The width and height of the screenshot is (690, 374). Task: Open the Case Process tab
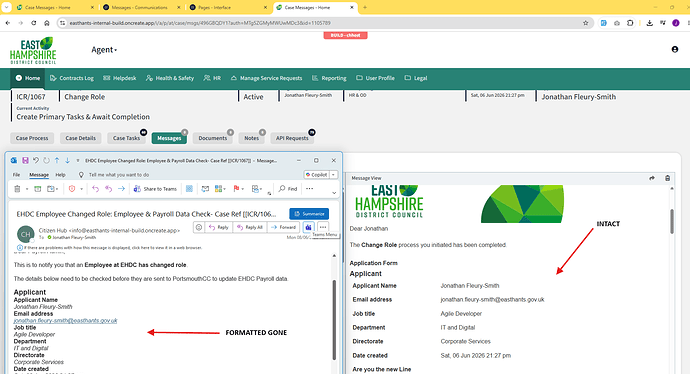(32, 138)
